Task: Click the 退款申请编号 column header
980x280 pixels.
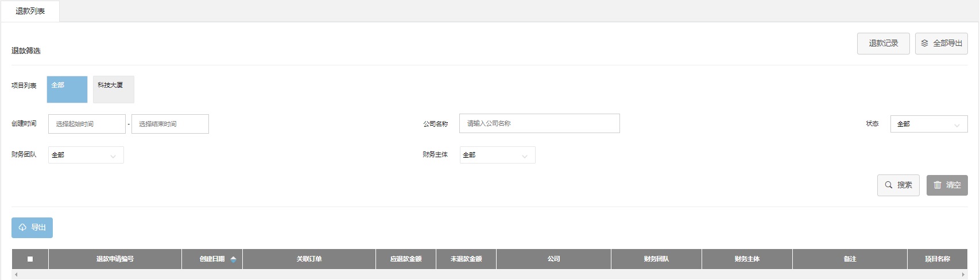Action: [115, 259]
